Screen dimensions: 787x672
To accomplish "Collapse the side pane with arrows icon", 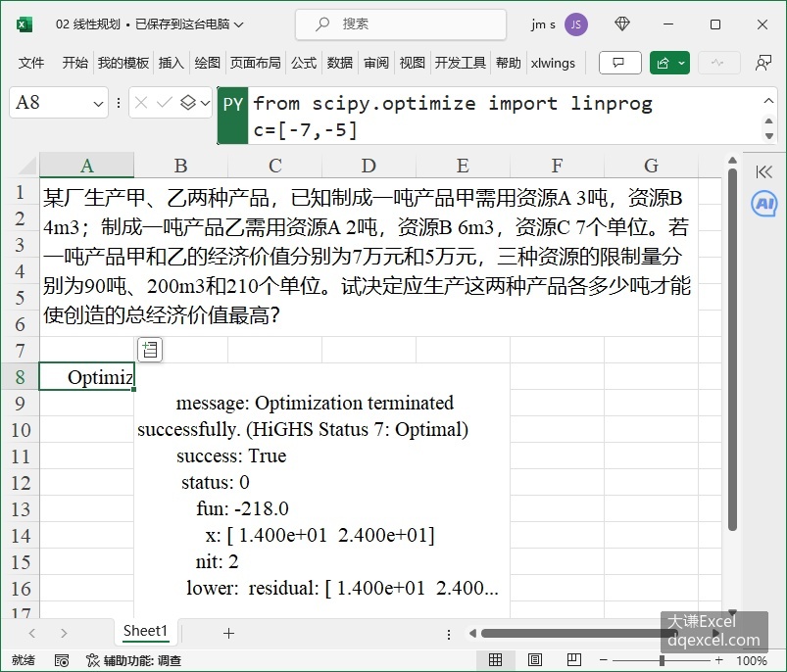I will pos(763,172).
